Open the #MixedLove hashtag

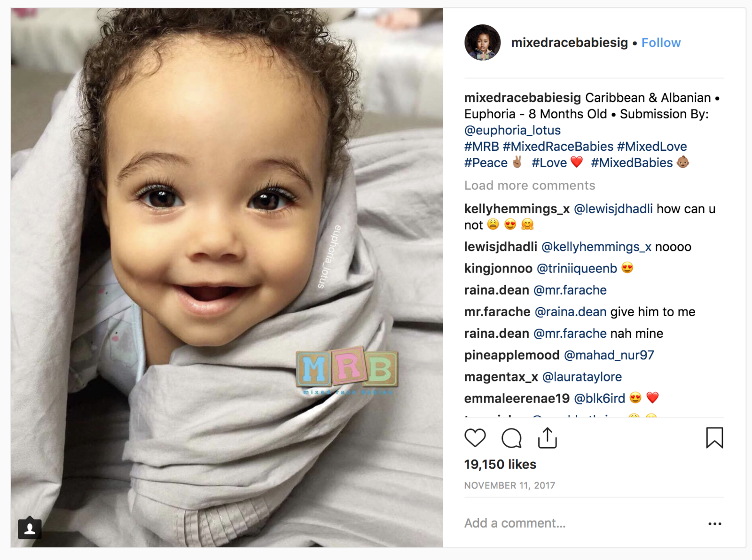coord(652,147)
